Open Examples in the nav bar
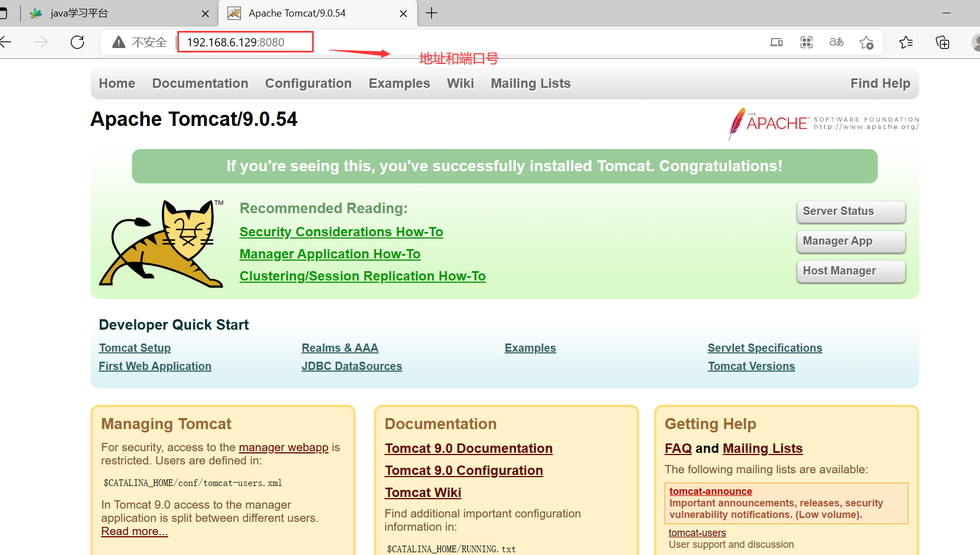The height and width of the screenshot is (555, 980). 399,83
